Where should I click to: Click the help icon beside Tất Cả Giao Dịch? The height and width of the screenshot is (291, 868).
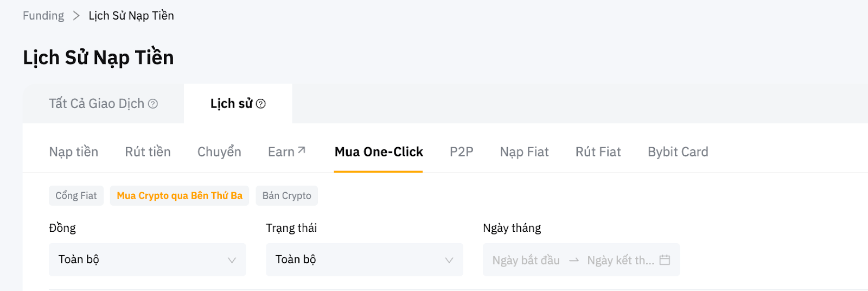pos(153,104)
